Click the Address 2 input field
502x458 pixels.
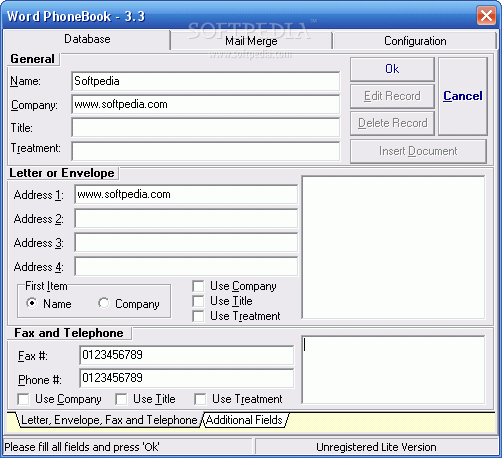pos(186,218)
